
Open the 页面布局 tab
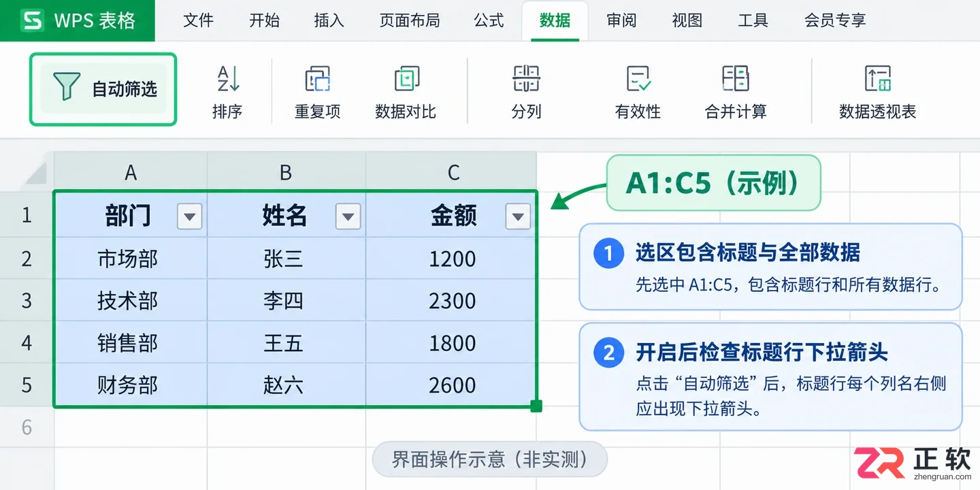pos(410,20)
